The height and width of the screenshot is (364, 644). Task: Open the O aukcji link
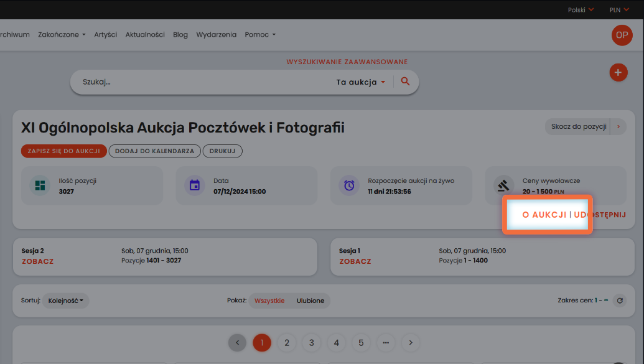[544, 215]
